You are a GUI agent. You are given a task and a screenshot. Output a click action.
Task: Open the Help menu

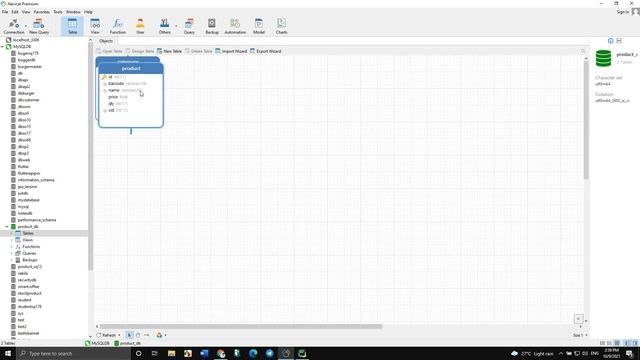[x=88, y=12]
